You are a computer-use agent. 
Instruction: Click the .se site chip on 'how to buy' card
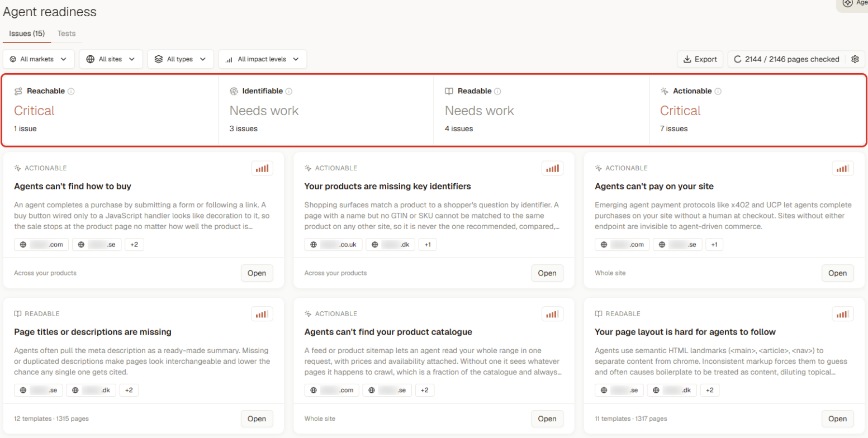click(x=97, y=245)
